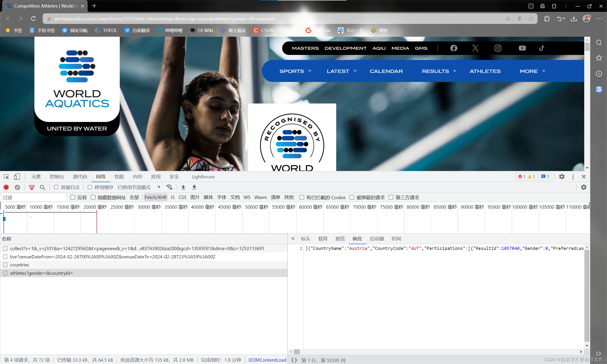
Task: Toggle device emulation toolbar icon
Action: 17,177
